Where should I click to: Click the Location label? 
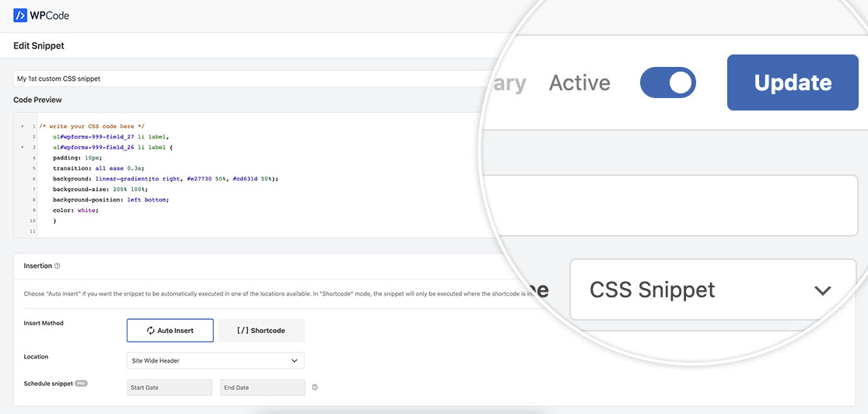[36, 357]
